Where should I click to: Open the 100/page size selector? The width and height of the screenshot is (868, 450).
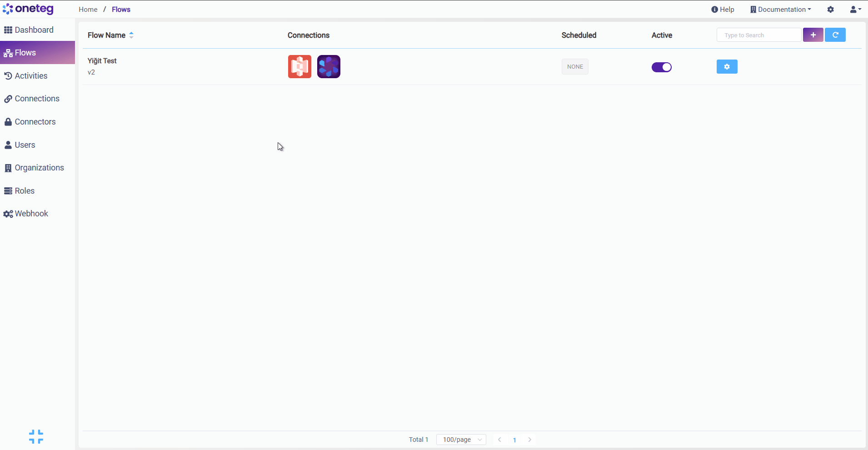[461, 440]
